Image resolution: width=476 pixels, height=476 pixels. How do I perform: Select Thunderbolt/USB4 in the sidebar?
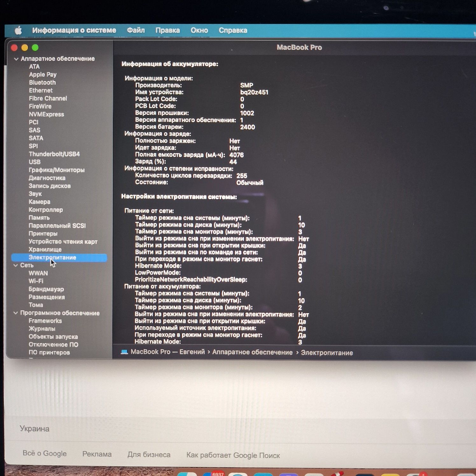pos(54,154)
